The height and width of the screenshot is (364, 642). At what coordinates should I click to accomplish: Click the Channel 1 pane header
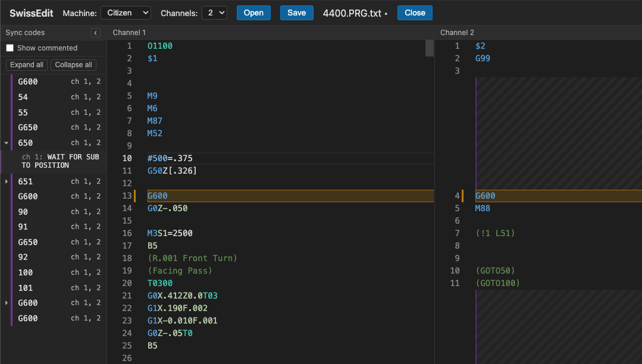pos(270,32)
